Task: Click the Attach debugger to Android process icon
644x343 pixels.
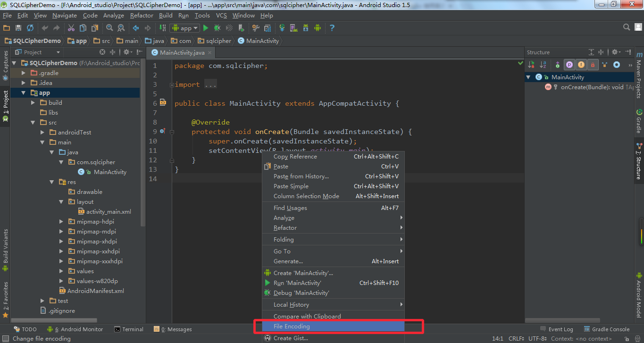Action: 241,28
